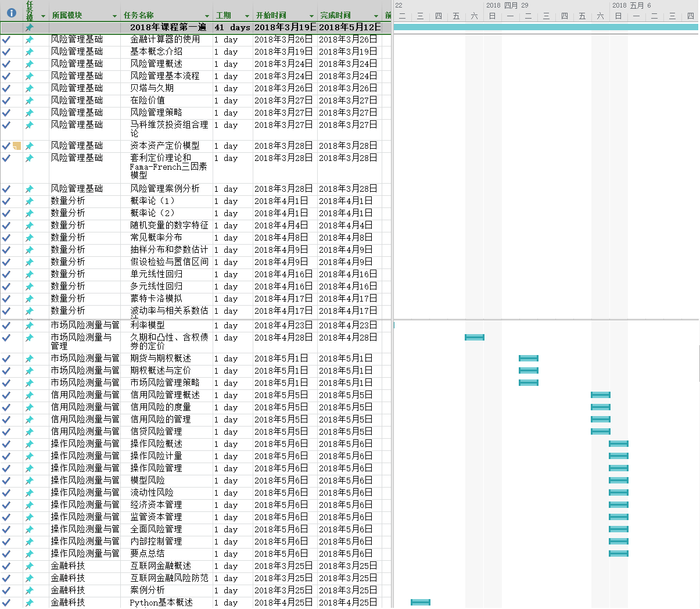Click the info indicators column header icon
700x609 pixels.
tap(11, 13)
